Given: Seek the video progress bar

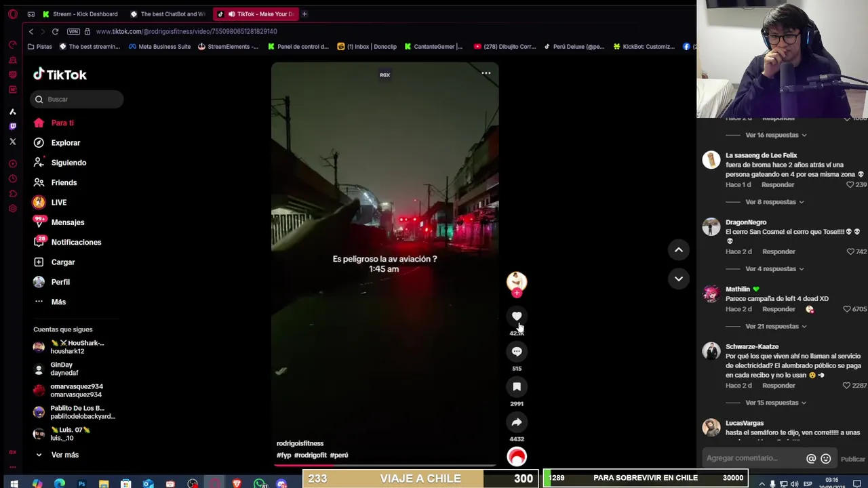Looking at the screenshot, I should (384, 465).
